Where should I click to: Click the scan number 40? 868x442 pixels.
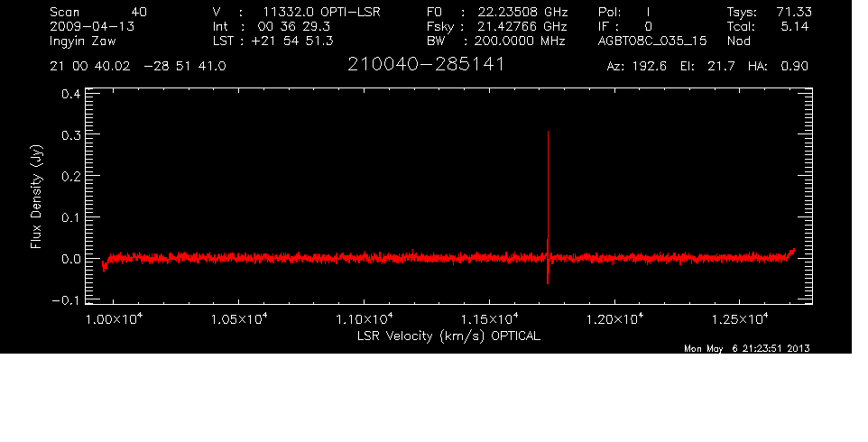point(139,12)
